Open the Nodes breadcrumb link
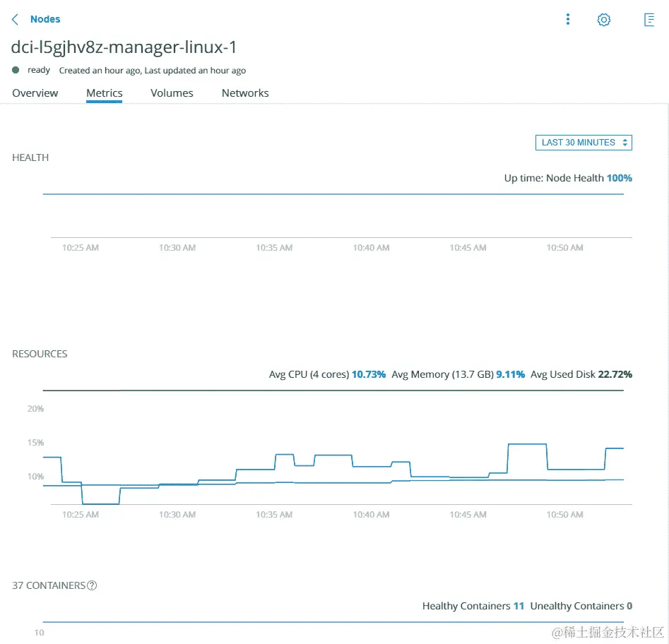This screenshot has height=644, width=669. [45, 19]
